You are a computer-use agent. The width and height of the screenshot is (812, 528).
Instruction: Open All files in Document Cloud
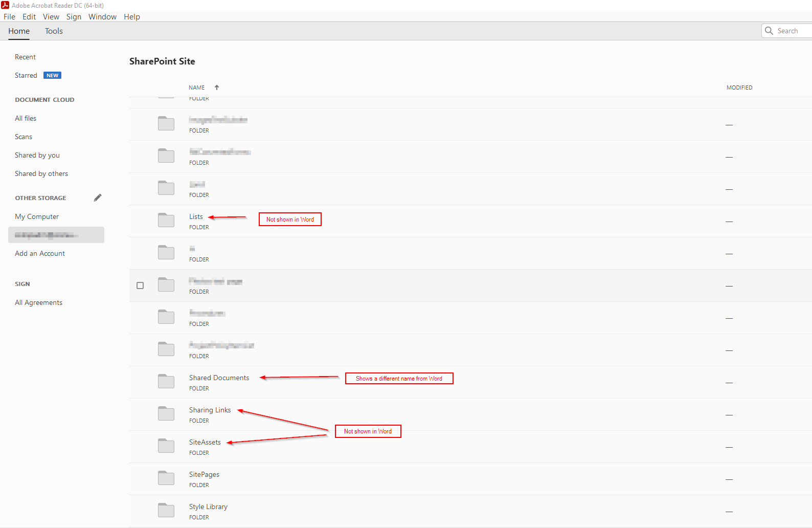(26, 118)
